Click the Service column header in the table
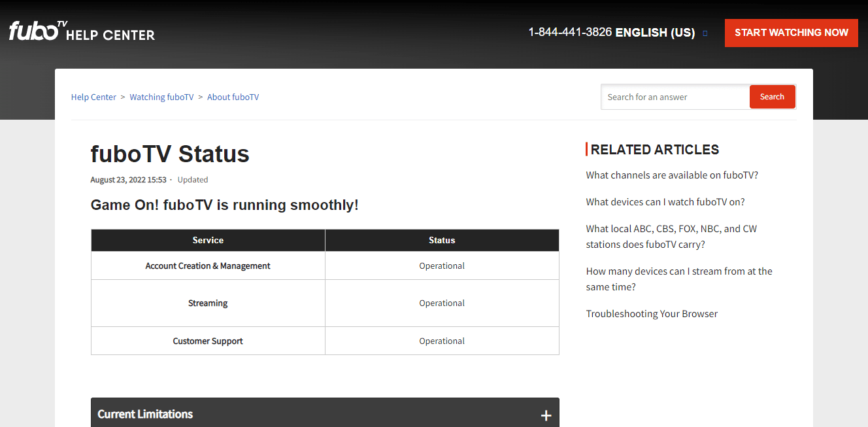868x427 pixels. pyautogui.click(x=208, y=241)
